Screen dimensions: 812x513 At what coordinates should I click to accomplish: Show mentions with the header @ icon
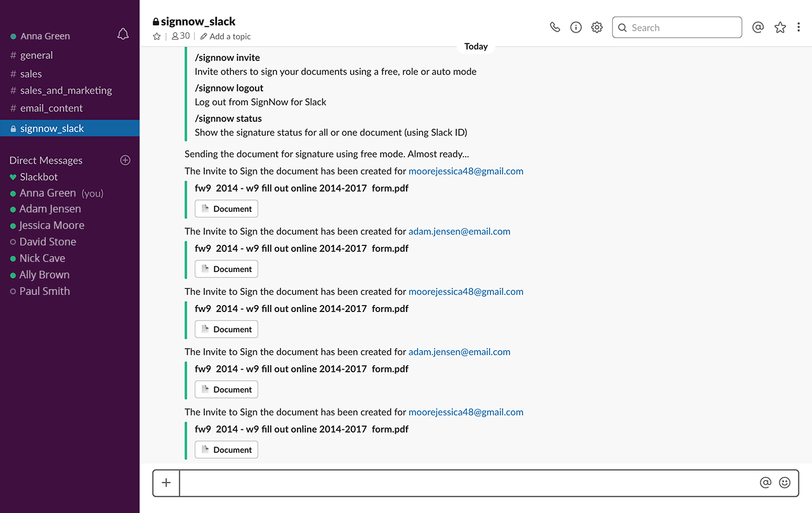(757, 27)
